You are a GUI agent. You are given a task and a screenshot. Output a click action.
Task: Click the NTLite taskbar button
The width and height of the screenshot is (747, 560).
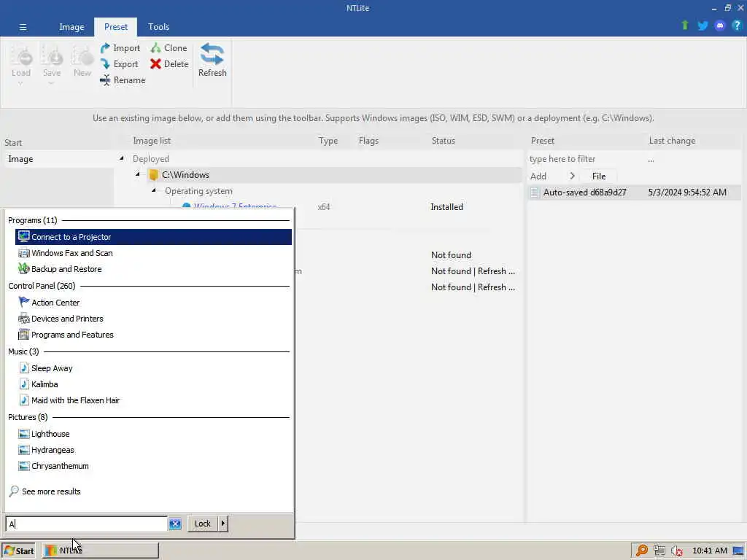(x=101, y=551)
